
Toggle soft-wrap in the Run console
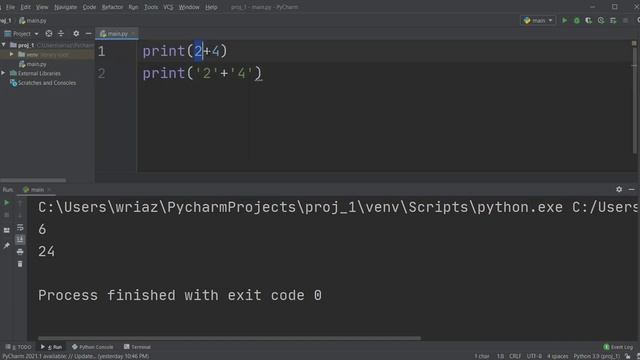pos(20,227)
